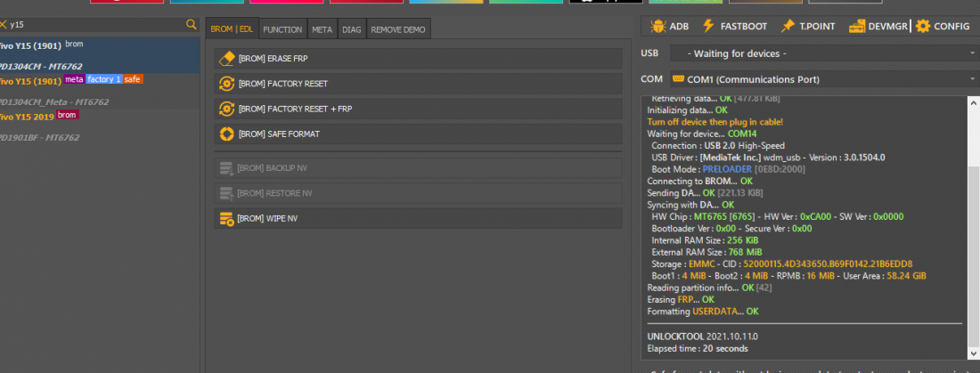980x373 pixels.
Task: Open the DIAG tab
Action: pos(352,29)
